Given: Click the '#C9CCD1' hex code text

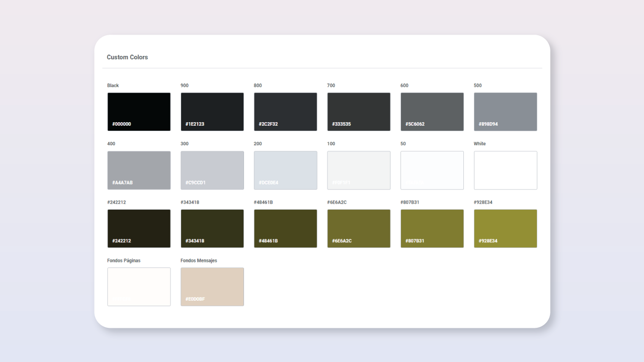Looking at the screenshot, I should 196,183.
